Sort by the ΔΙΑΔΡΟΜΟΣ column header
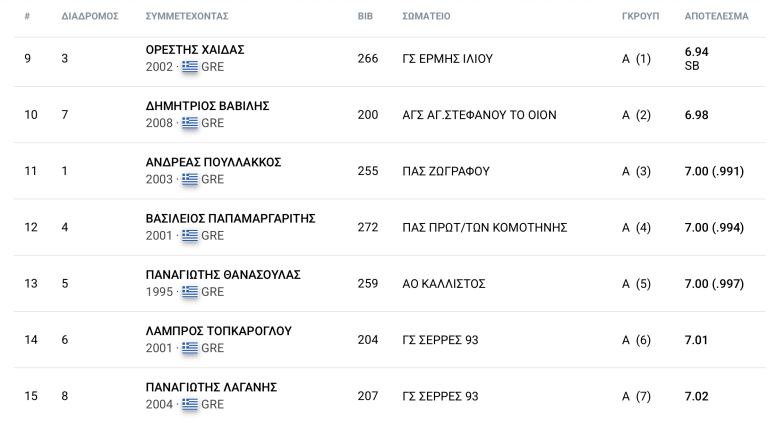Screen dimensions: 768x423 click(x=90, y=16)
